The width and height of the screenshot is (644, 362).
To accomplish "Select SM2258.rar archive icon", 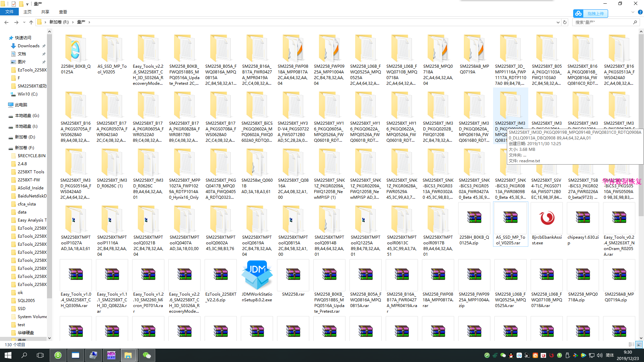I will click(x=293, y=274).
